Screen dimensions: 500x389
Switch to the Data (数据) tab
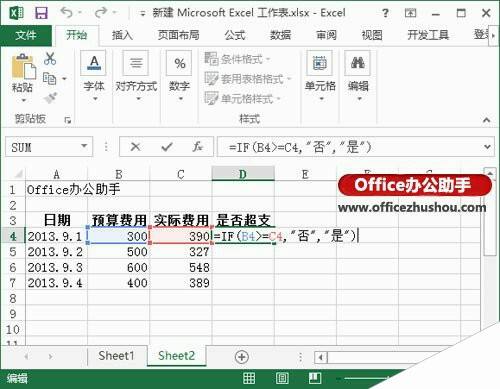coord(280,35)
